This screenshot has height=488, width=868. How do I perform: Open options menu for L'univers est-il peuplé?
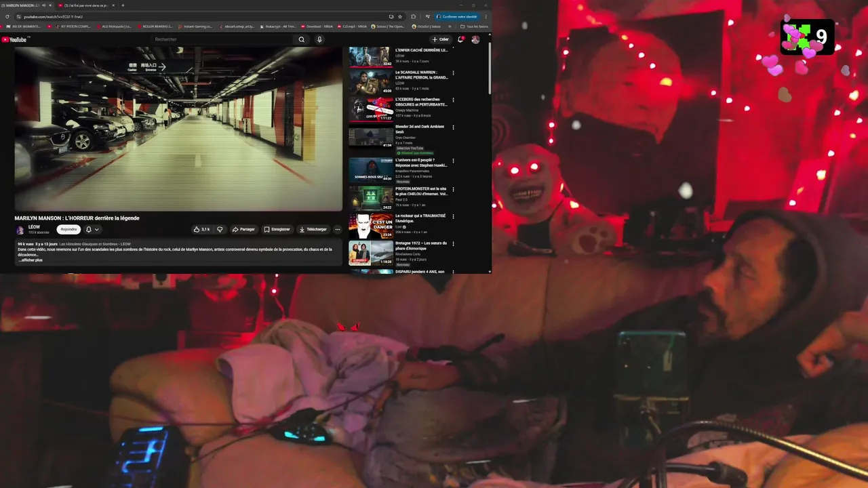453,161
